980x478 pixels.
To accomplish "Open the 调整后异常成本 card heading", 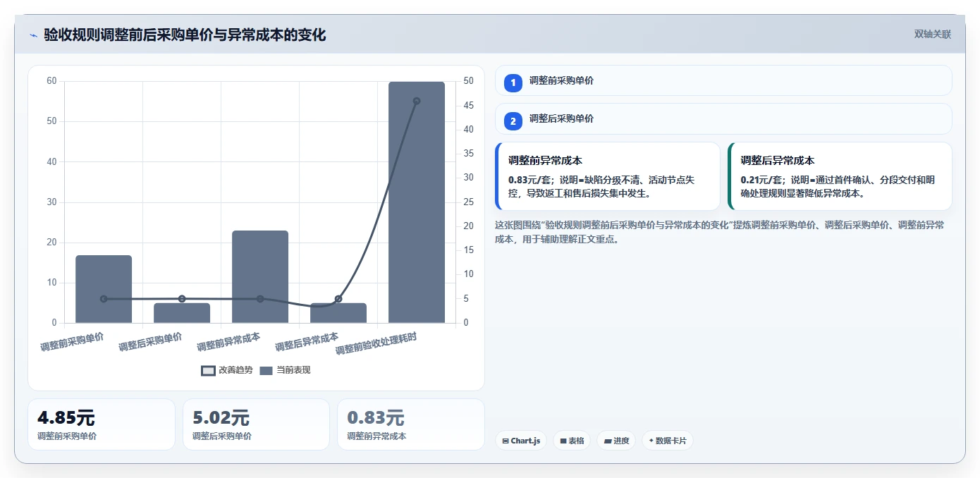I will (x=778, y=161).
